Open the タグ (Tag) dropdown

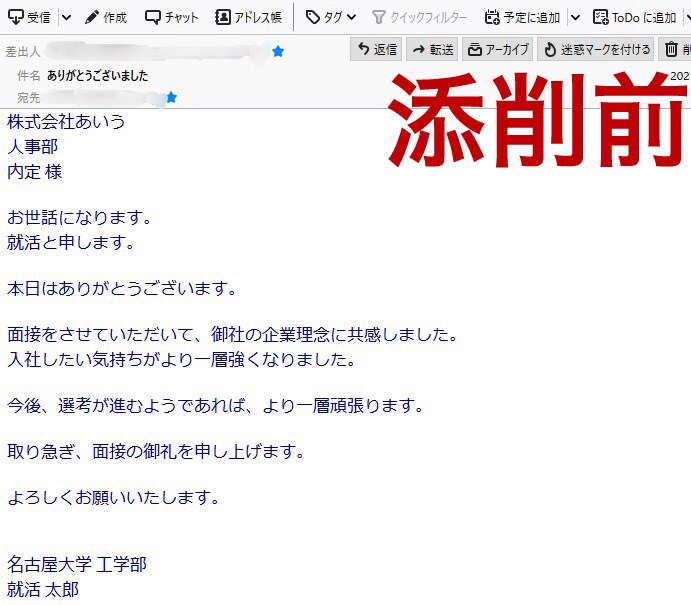point(331,18)
